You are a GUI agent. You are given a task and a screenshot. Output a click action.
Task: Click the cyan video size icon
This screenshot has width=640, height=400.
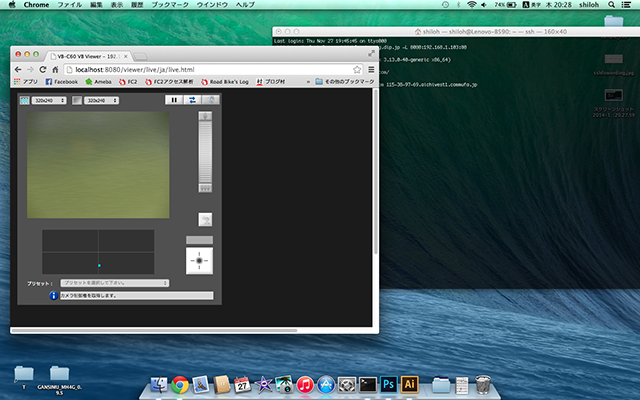click(x=24, y=100)
